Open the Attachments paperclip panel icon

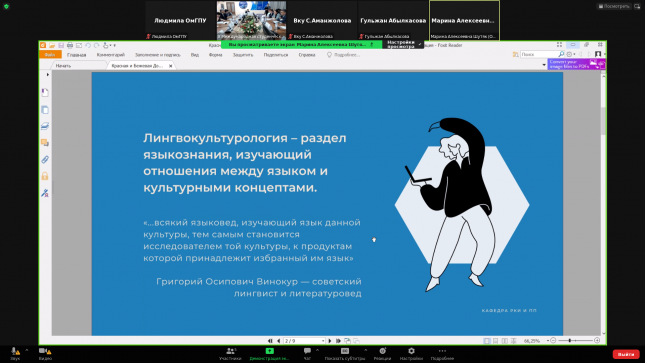[45, 160]
